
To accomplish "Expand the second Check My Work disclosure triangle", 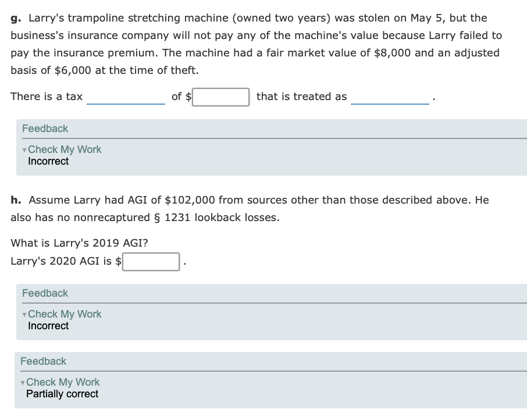I will point(23,314).
